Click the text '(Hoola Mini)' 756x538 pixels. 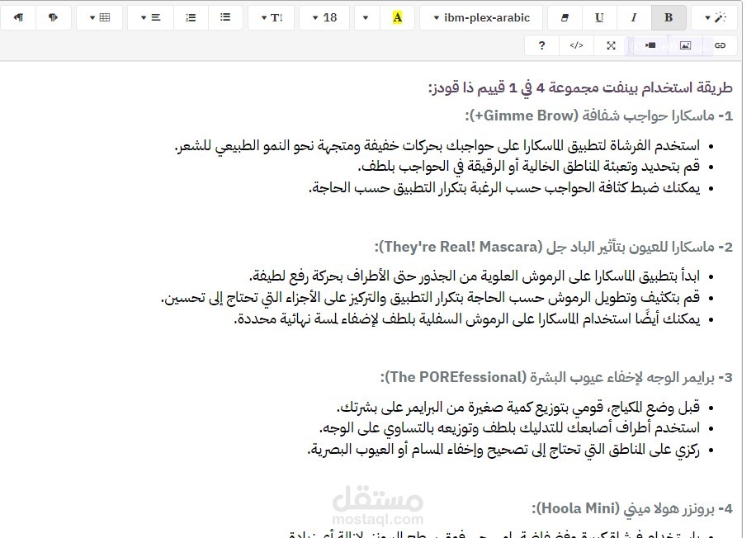[578, 509]
